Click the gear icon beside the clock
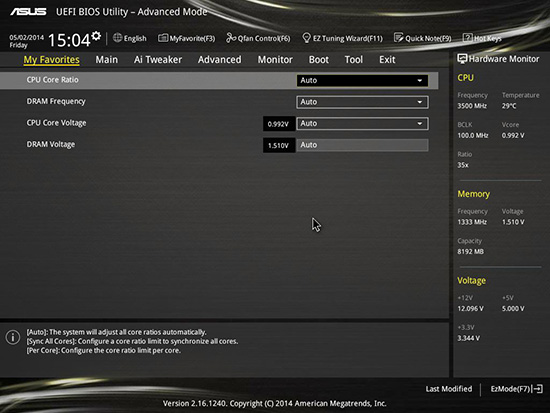Screen dimensions: 550x413 pyautogui.click(x=96, y=36)
